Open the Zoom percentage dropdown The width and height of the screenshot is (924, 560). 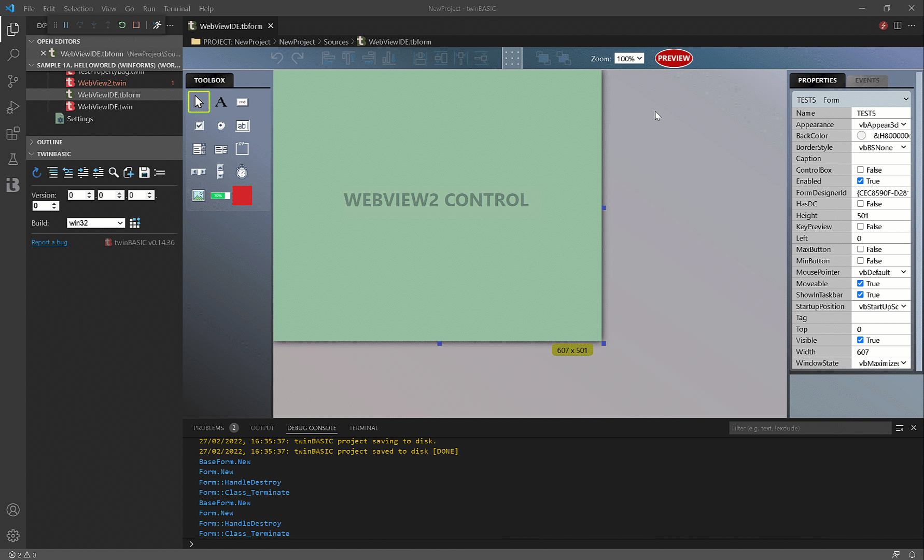click(629, 58)
